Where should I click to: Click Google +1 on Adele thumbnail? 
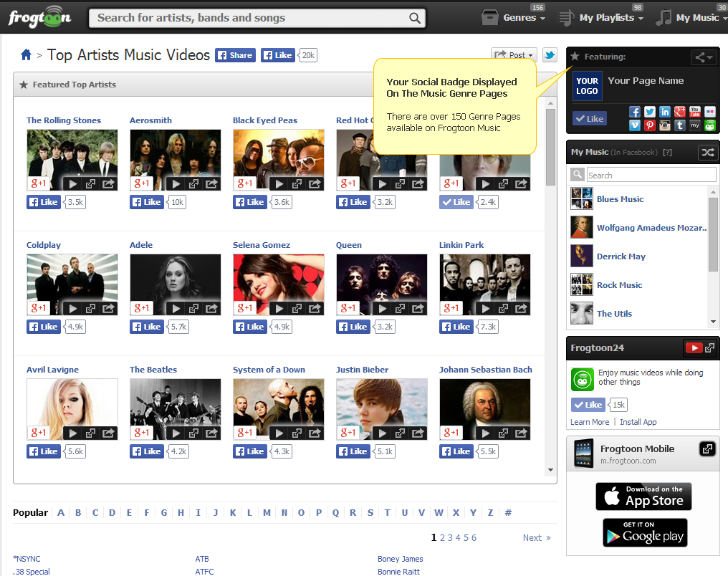[141, 308]
